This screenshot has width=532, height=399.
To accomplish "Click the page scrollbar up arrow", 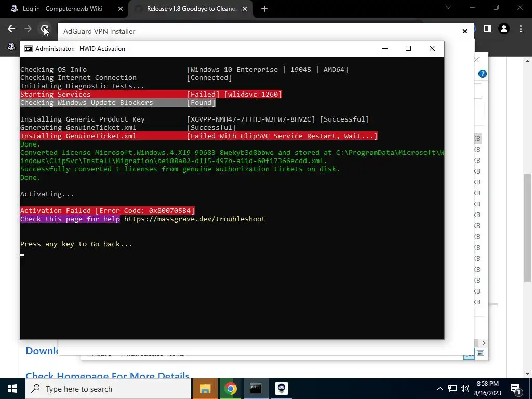I will click(527, 62).
